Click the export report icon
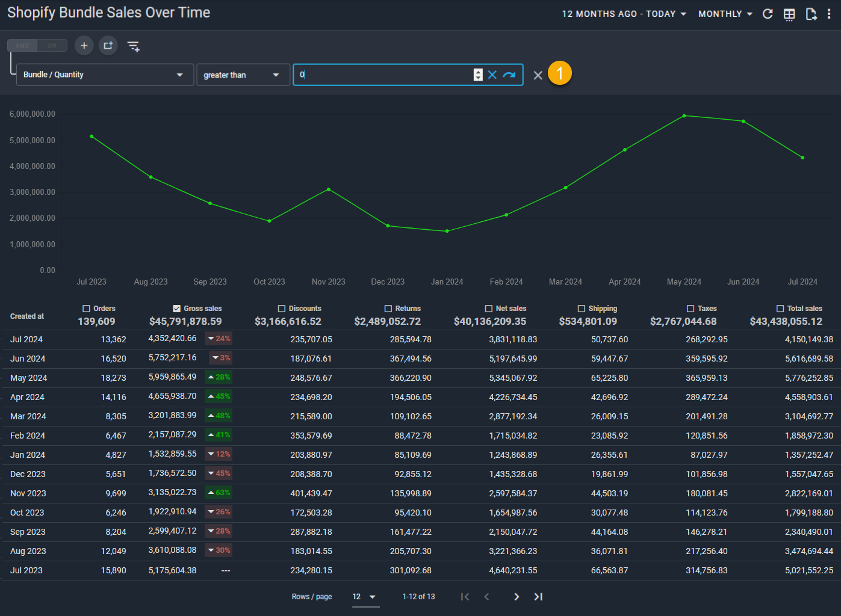This screenshot has width=841, height=616. point(811,14)
